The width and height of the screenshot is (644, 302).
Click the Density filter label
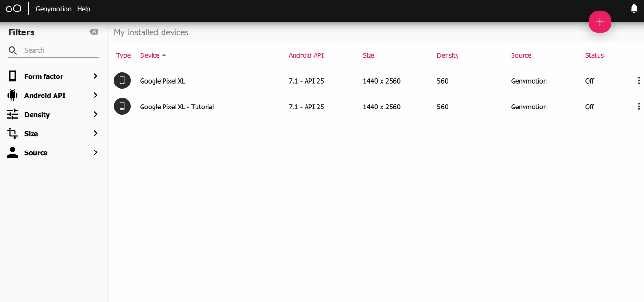37,115
